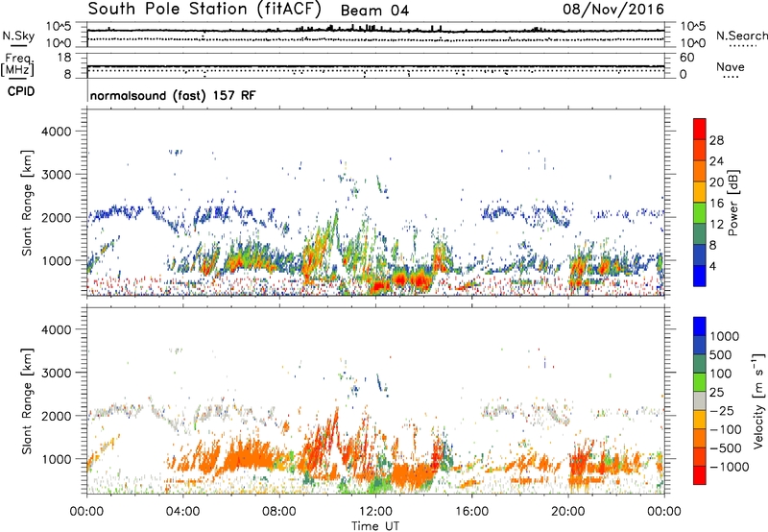This screenshot has height=532, width=768.
Task: Click the 500 tick label on the Velocity bar
Action: point(721,354)
